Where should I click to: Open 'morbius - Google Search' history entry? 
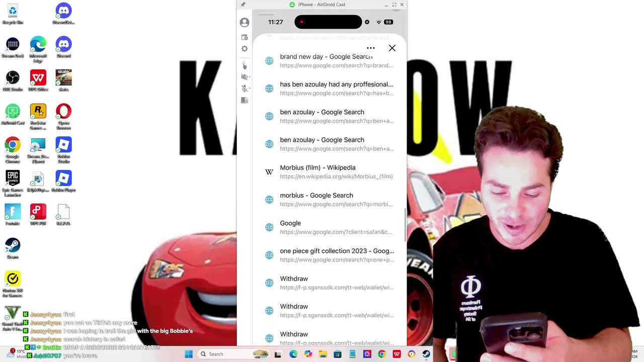click(x=330, y=200)
